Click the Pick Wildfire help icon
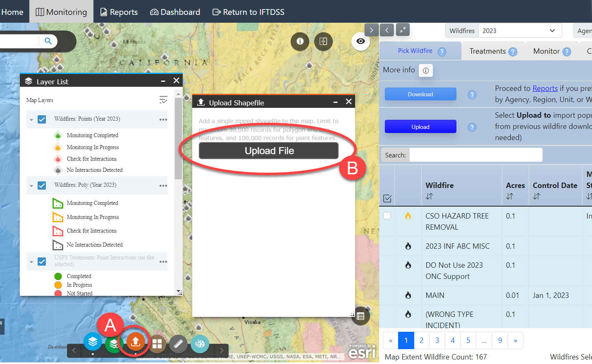Screen dimensions: 592x364 442,52
